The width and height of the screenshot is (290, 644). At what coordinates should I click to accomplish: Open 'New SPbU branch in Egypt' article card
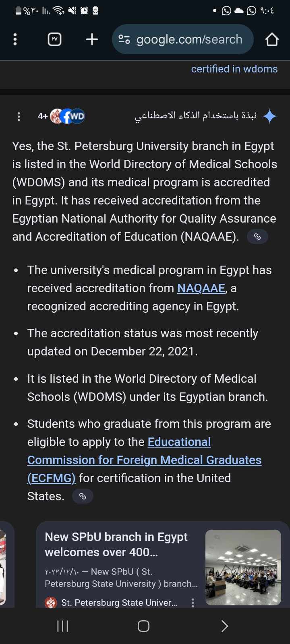[x=116, y=544]
